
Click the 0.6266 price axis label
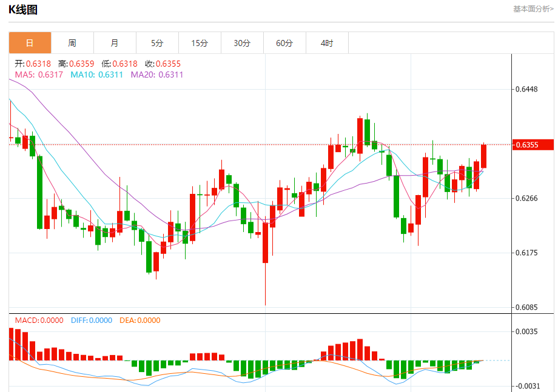(526, 198)
